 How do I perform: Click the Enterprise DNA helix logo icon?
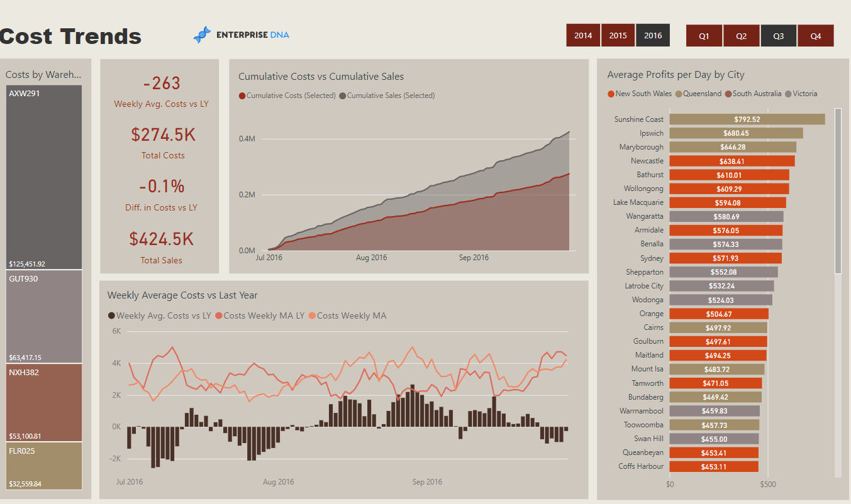[202, 35]
